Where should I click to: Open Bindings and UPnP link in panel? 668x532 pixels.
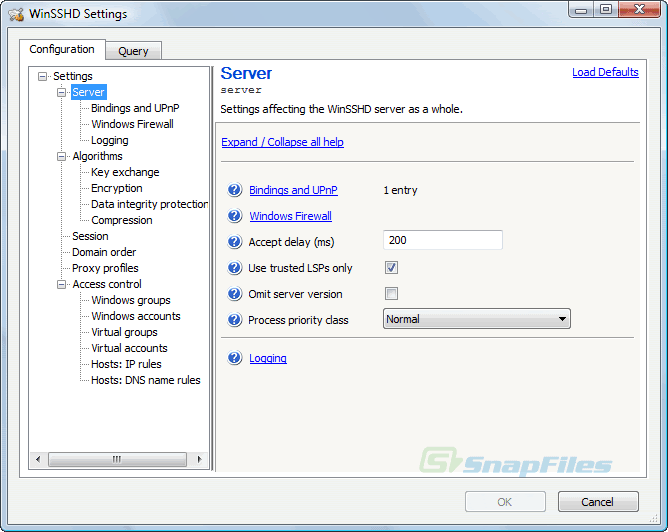294,190
